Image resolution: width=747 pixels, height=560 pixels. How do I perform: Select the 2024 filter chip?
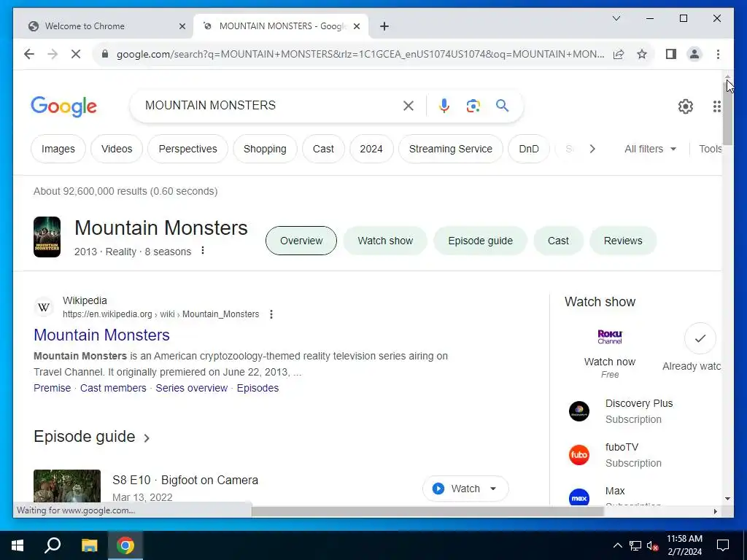pos(371,149)
